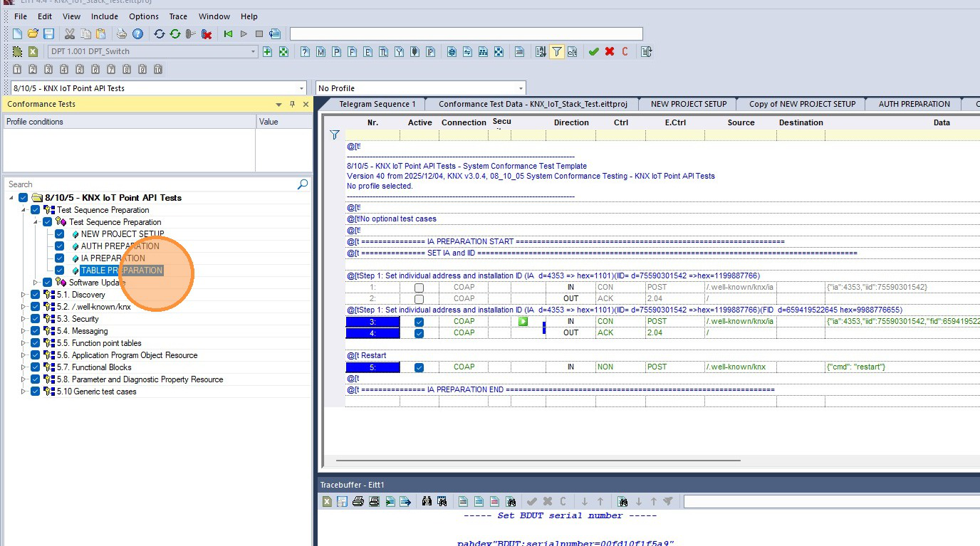The width and height of the screenshot is (980, 546).
Task: Click the green checkmark in the main toolbar
Action: (593, 51)
